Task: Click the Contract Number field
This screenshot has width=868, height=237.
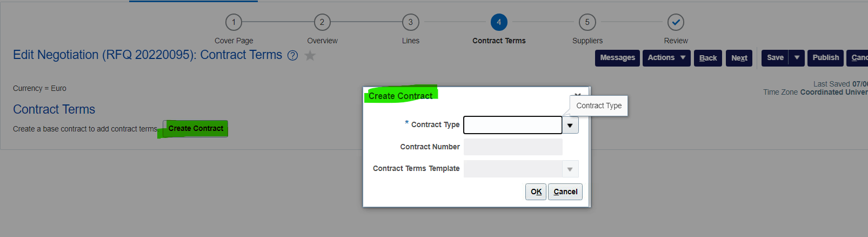Action: click(513, 147)
